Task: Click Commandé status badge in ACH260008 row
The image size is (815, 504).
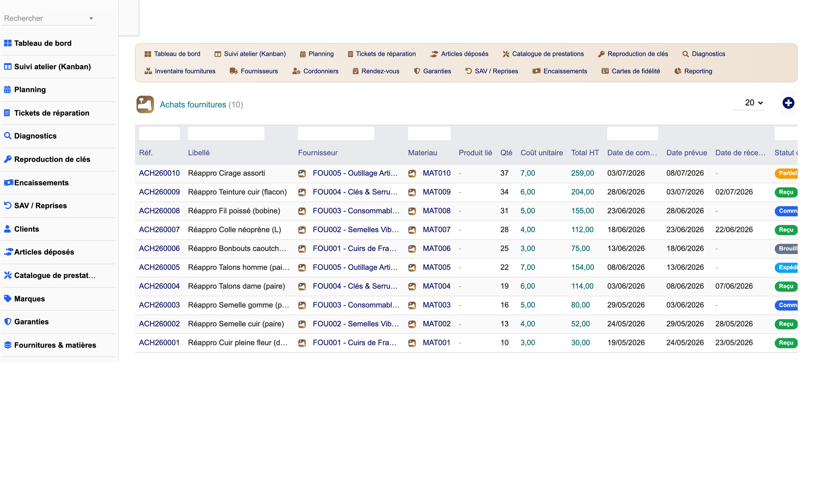Action: [786, 211]
